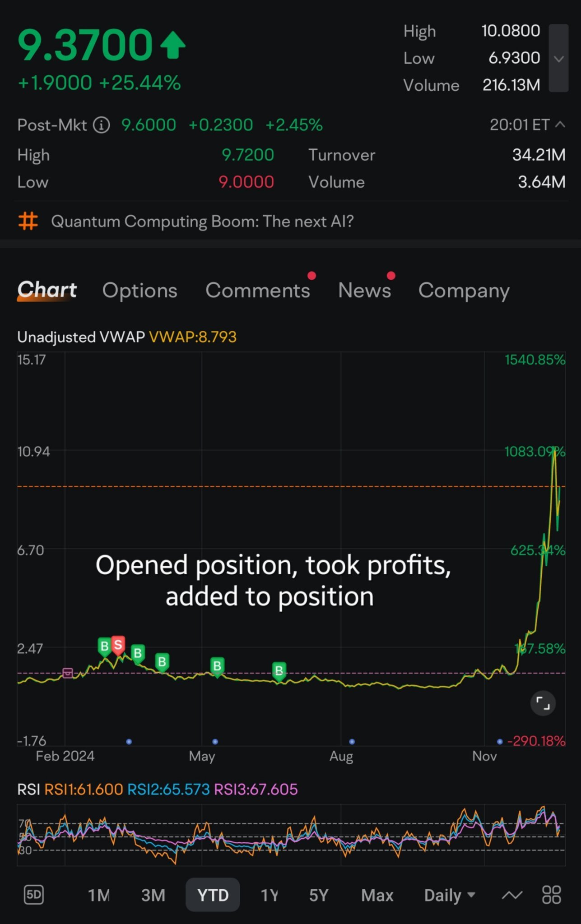Switch to the Options tab
Viewport: 581px width, 924px height.
point(140,290)
